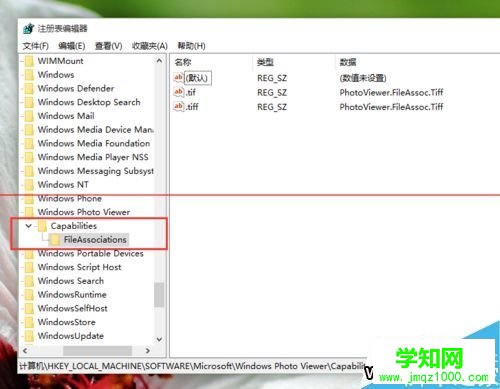Select Windows Desktop Search key

[x=89, y=102]
